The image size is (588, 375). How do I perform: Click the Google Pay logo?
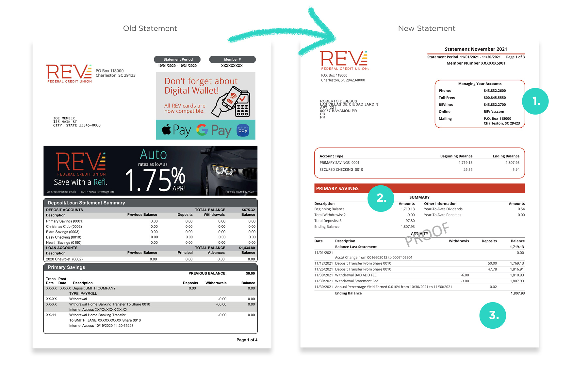coord(214,130)
